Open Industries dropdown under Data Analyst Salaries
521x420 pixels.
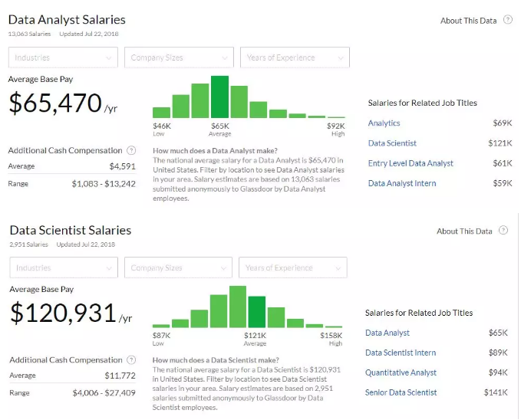pyautogui.click(x=63, y=57)
